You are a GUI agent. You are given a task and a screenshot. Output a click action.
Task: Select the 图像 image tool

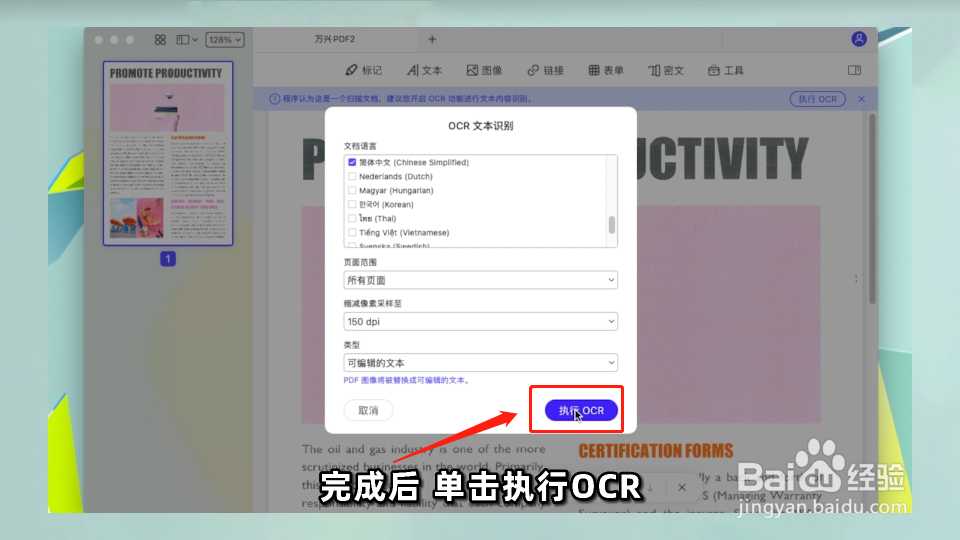coord(484,70)
